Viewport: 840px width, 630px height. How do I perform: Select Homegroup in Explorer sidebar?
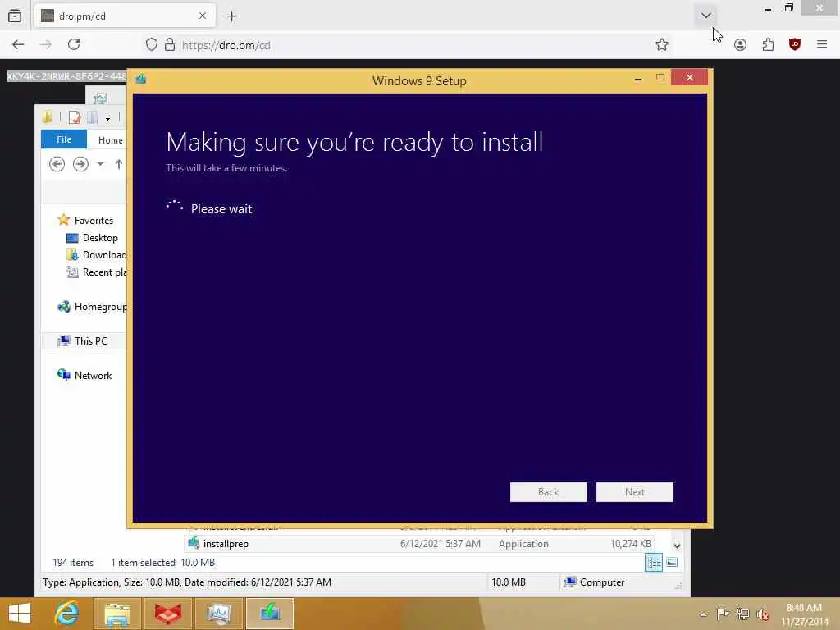pos(92,307)
